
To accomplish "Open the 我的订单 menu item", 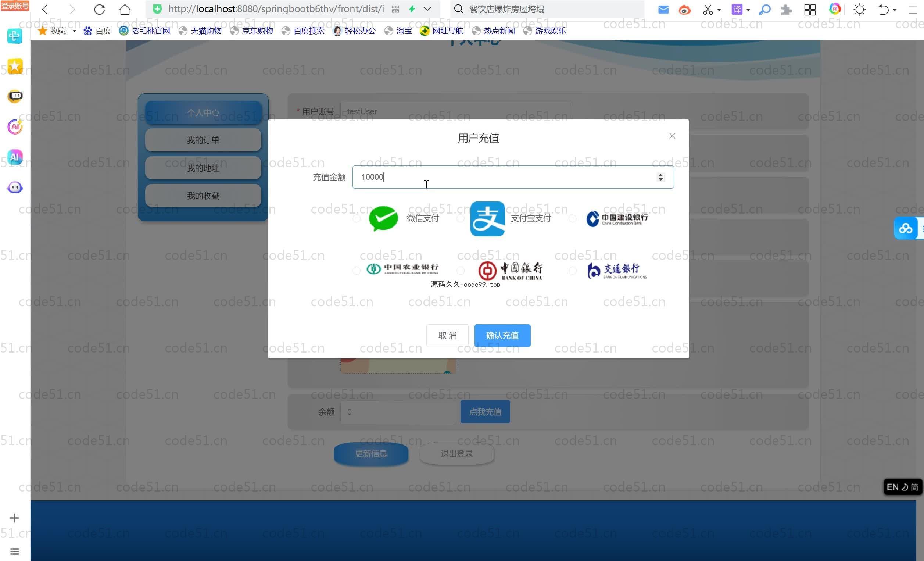I will pyautogui.click(x=203, y=140).
